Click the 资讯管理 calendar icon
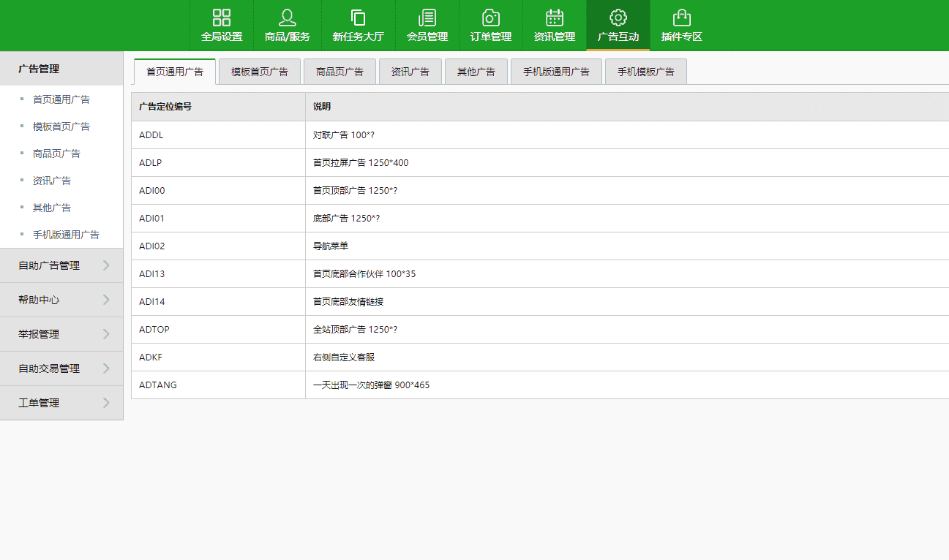949x560 pixels. click(555, 18)
